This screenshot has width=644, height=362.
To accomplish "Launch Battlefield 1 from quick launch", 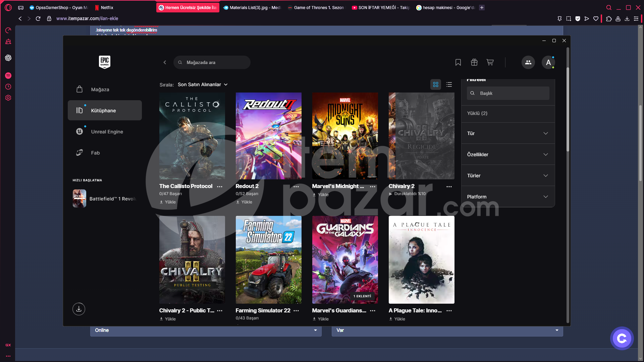I will point(105,199).
